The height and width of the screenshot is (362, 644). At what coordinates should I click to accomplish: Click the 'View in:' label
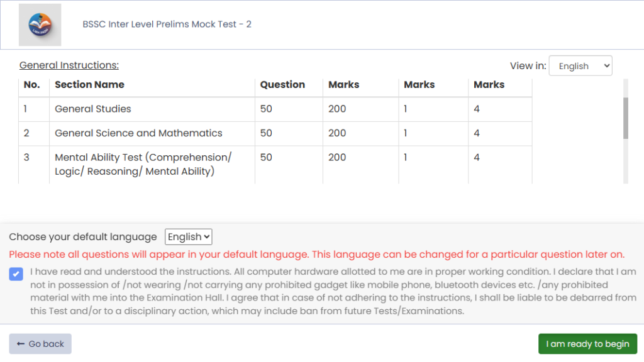click(528, 66)
